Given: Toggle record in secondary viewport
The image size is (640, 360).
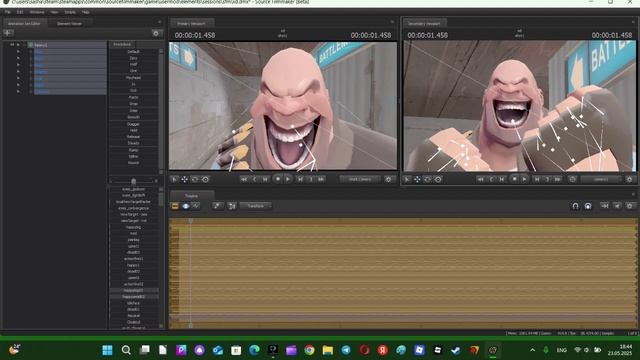Looking at the screenshot, I should pos(515,179).
